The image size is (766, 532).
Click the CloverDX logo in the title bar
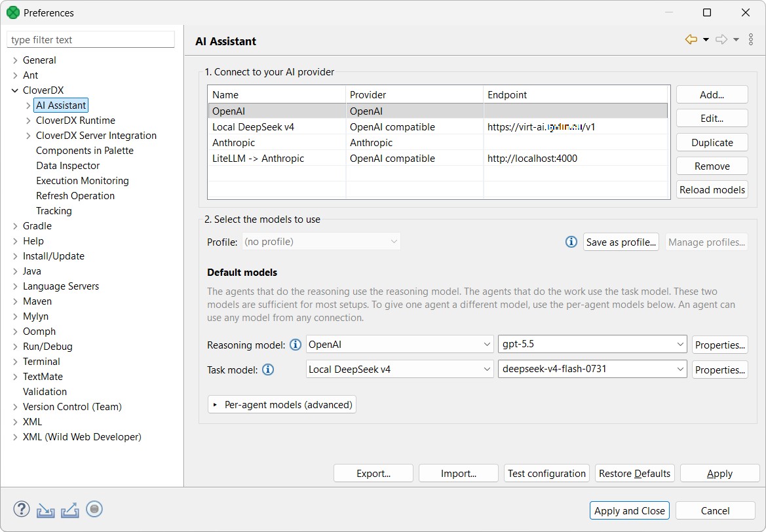[13, 12]
